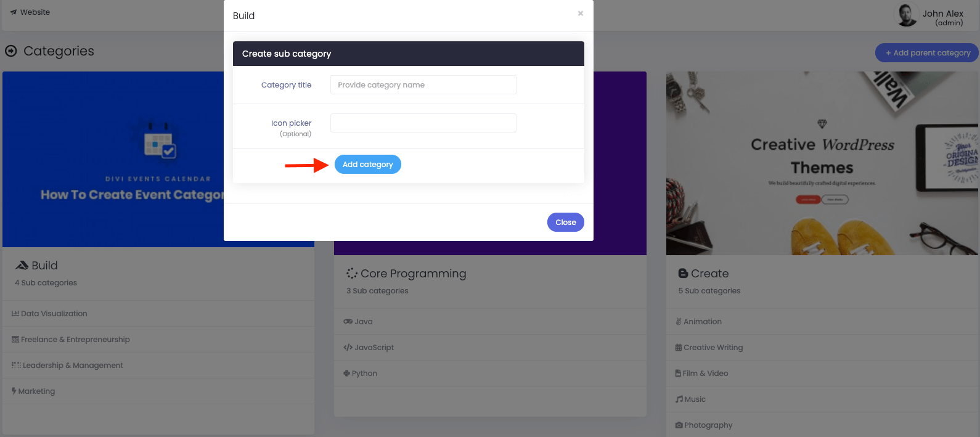Open the Icon picker field
Screen dimensions: 980x437
(423, 123)
